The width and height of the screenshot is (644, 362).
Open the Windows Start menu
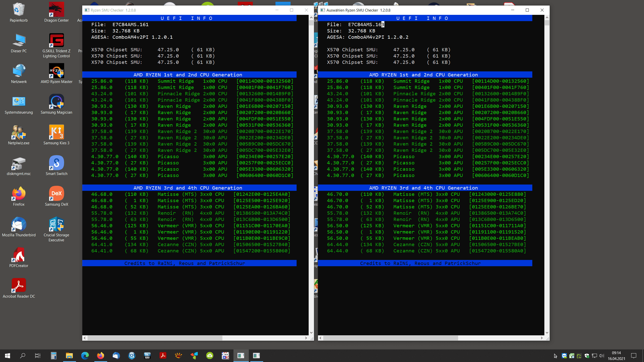[8, 355]
